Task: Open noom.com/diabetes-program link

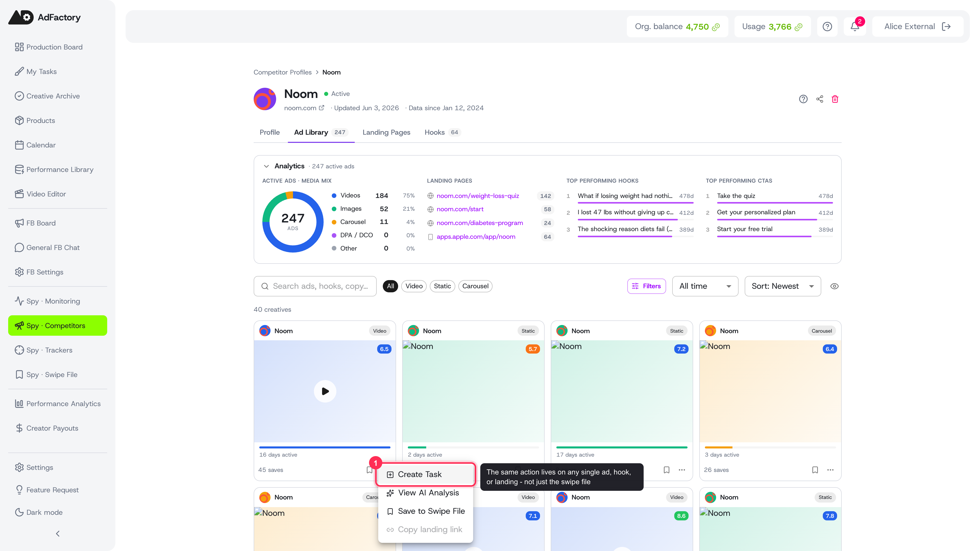Action: [x=479, y=223]
